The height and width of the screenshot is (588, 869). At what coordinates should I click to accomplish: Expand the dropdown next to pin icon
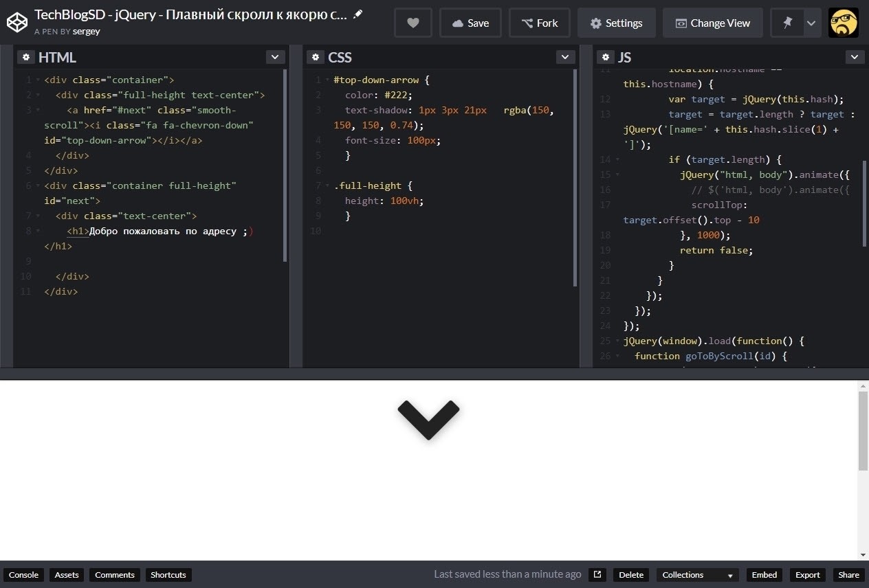(811, 23)
